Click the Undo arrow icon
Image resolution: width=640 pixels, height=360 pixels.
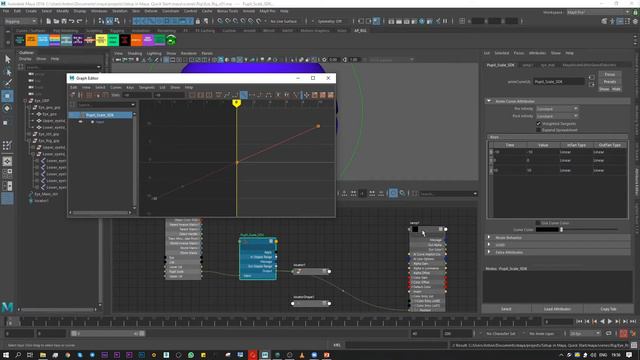pos(71,21)
